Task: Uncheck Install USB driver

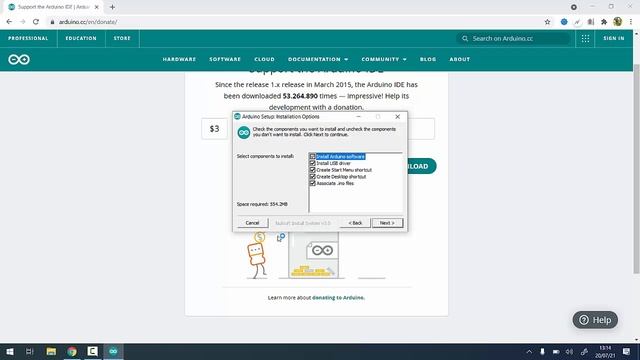Action: pos(313,163)
